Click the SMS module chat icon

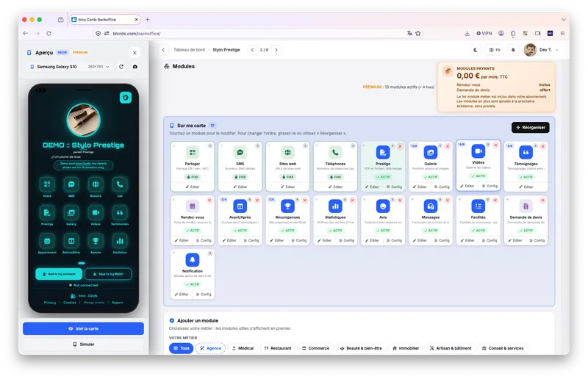coord(240,152)
